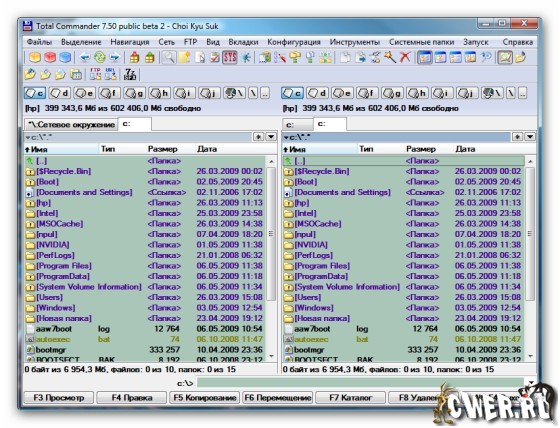Screen dimensions: 560x428
Task: Expand command line history dropdown
Action: (531, 383)
